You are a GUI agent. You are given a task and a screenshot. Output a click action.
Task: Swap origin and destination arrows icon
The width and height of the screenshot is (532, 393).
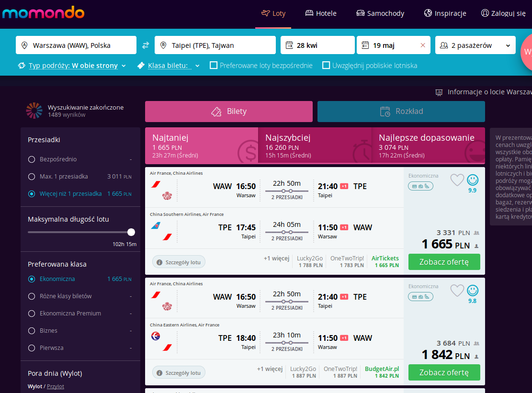click(x=146, y=45)
